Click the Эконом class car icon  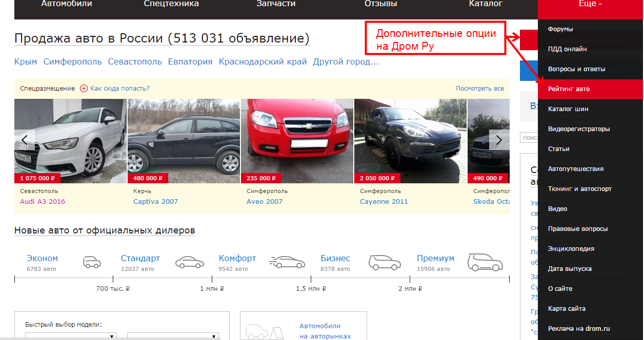coord(92,262)
